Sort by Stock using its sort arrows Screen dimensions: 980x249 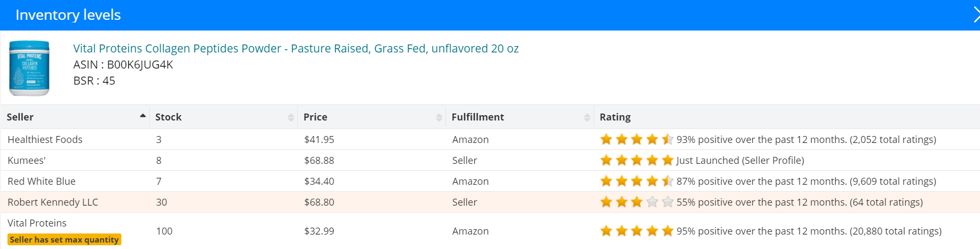[x=291, y=117]
